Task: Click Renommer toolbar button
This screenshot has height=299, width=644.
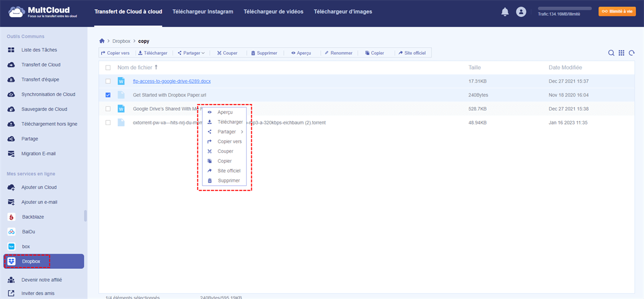Action: 339,53
